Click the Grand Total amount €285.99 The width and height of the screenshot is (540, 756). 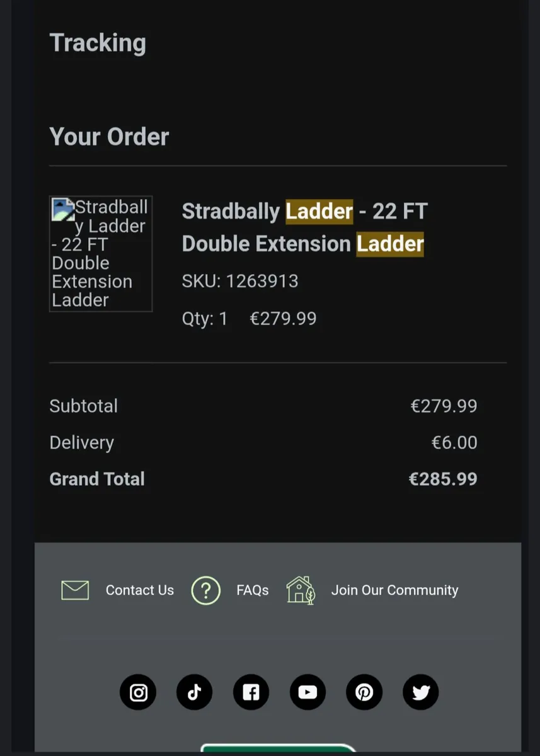pyautogui.click(x=443, y=479)
